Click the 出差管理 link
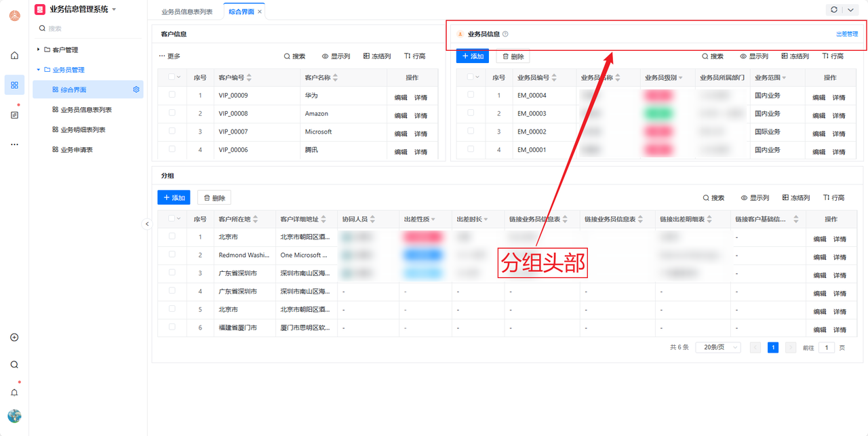The height and width of the screenshot is (436, 868). [846, 34]
